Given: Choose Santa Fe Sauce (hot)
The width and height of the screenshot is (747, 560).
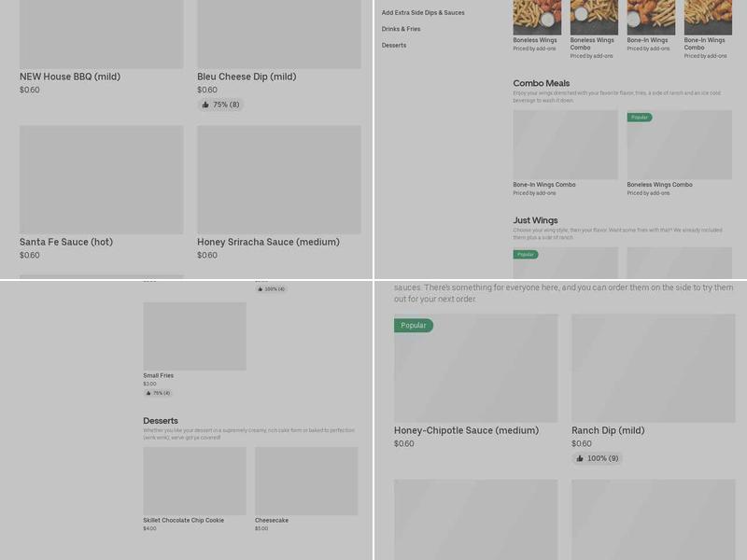Looking at the screenshot, I should click(x=66, y=242).
